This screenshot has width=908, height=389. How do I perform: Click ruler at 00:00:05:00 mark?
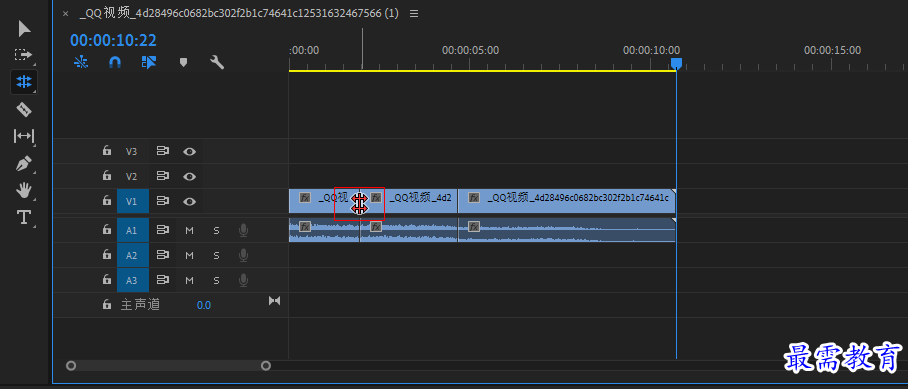pos(470,50)
